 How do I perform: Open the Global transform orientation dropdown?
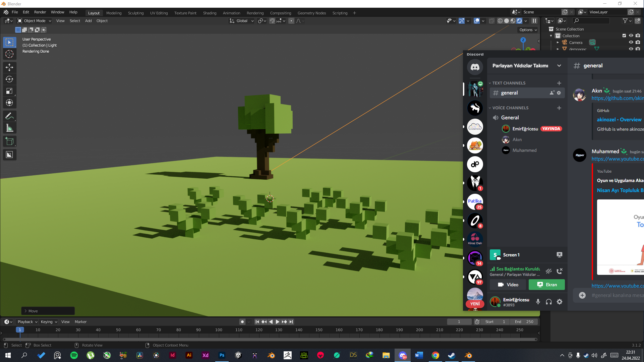pyautogui.click(x=242, y=21)
